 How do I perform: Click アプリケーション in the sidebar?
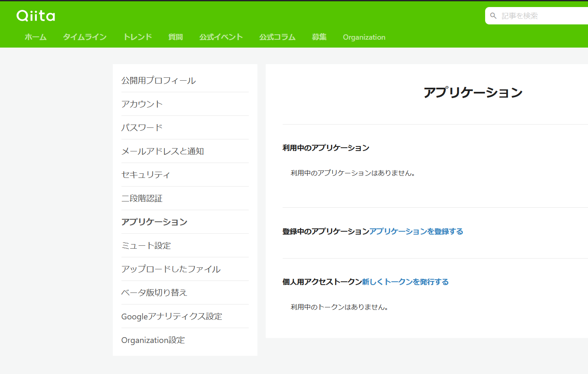point(185,222)
